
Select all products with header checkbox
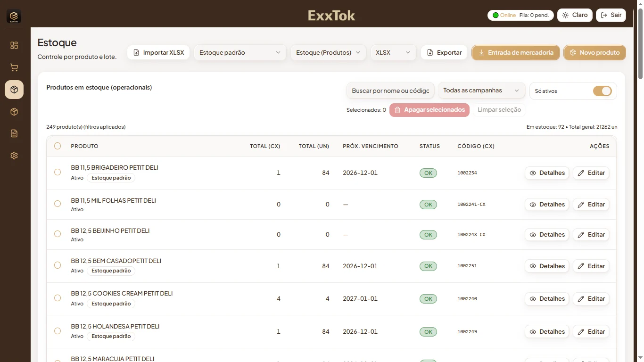(x=58, y=146)
